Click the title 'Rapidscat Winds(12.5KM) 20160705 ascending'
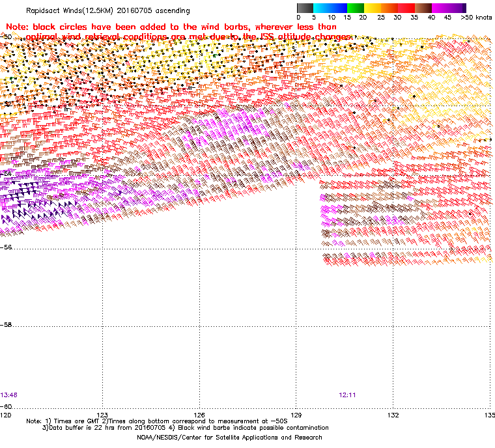This screenshot has height=448, width=495. (108, 10)
